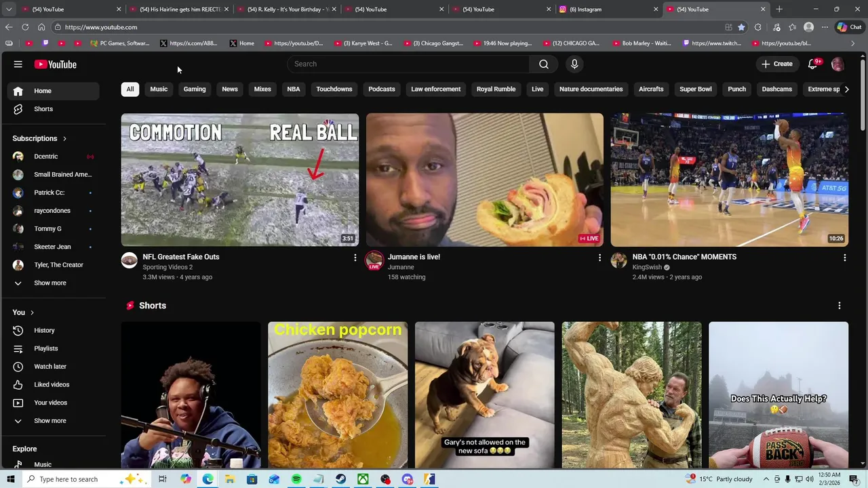Open NFL Greatest Fake Outs thumbnail
This screenshot has height=488, width=868.
pyautogui.click(x=240, y=180)
